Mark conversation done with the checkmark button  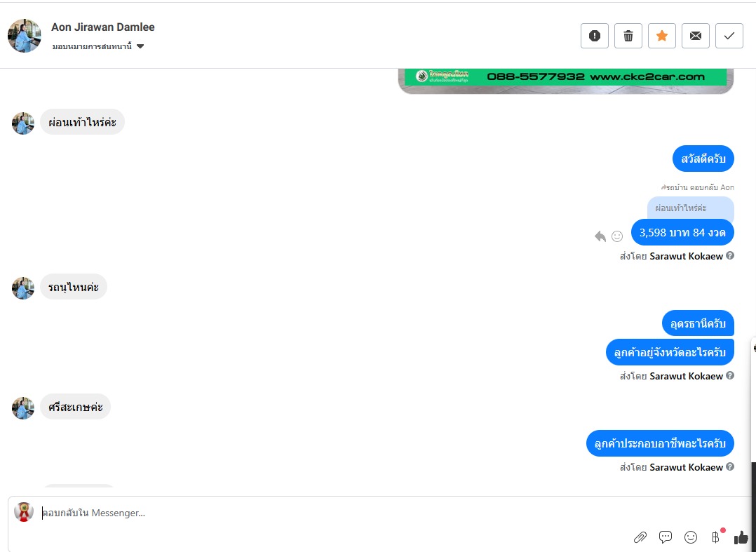click(x=729, y=36)
